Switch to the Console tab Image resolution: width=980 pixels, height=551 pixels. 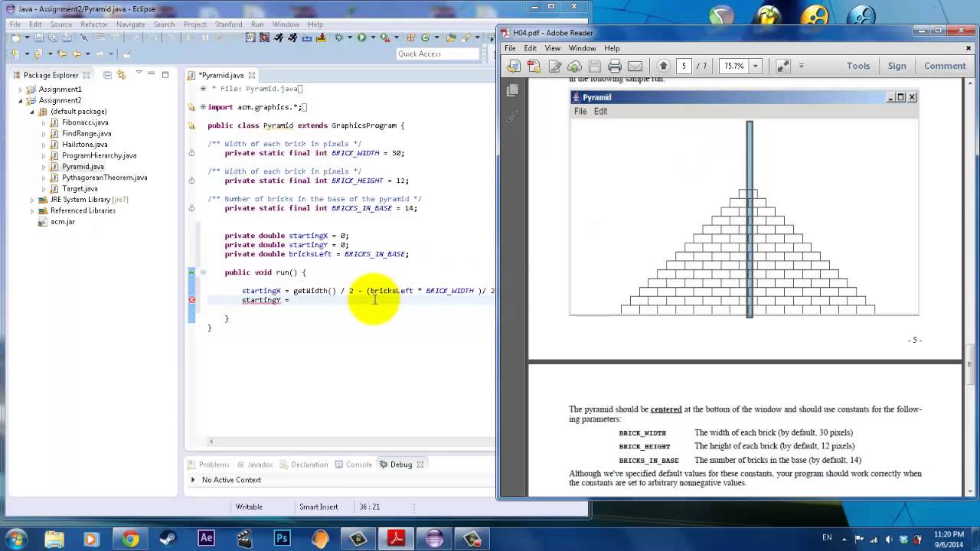click(354, 465)
